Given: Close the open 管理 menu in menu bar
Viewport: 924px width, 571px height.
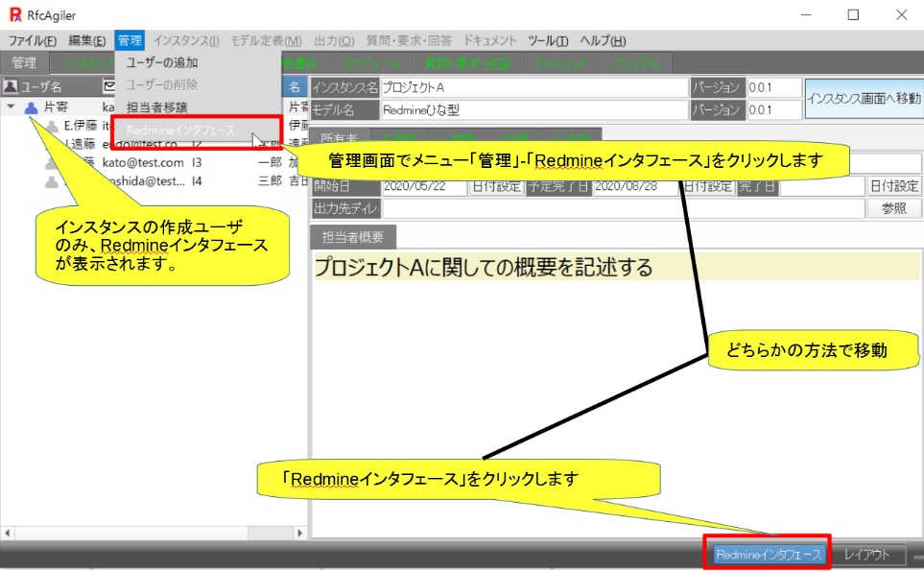Looking at the screenshot, I should pyautogui.click(x=130, y=40).
